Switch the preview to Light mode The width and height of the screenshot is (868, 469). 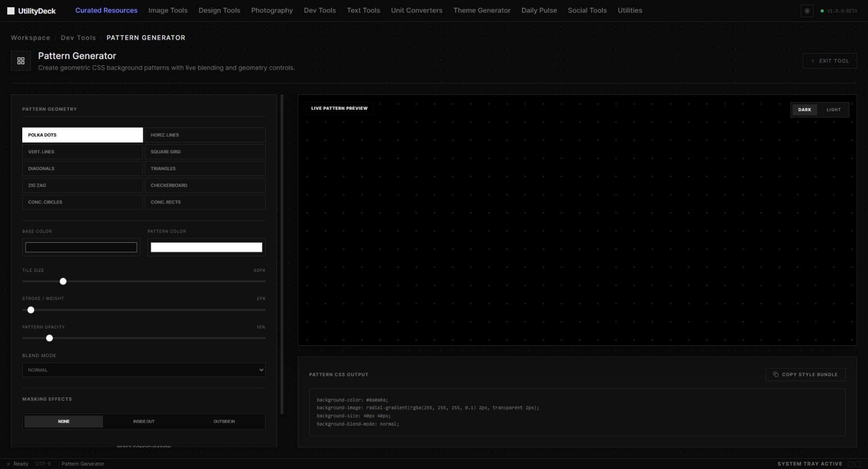(x=833, y=110)
